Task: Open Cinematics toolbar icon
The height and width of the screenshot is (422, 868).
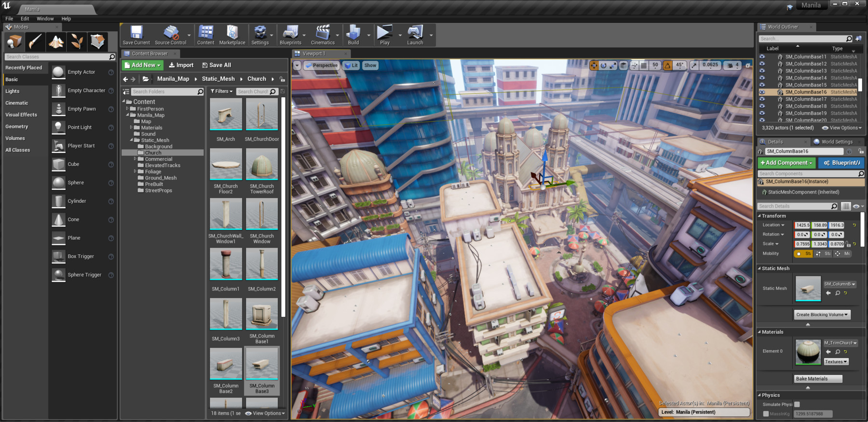Action: point(323,35)
